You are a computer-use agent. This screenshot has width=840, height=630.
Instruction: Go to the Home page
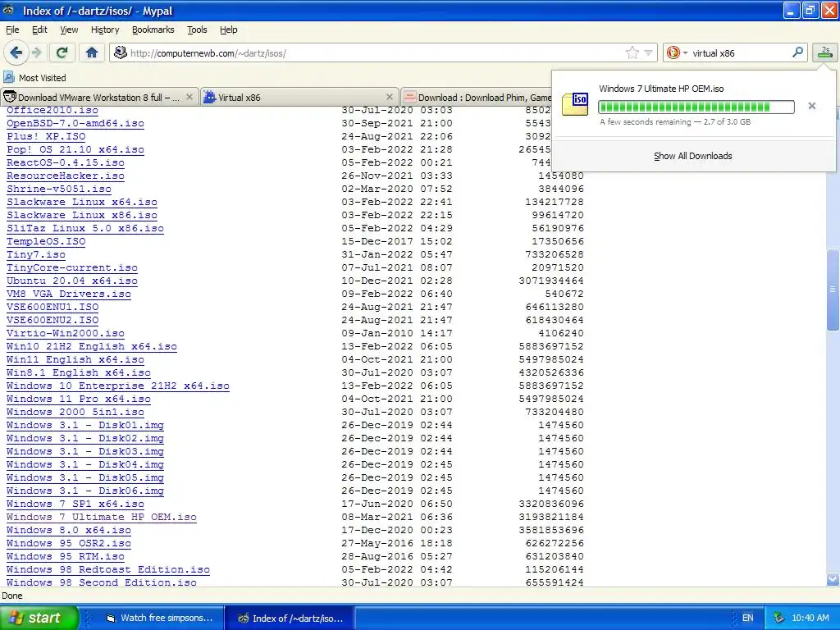point(92,52)
